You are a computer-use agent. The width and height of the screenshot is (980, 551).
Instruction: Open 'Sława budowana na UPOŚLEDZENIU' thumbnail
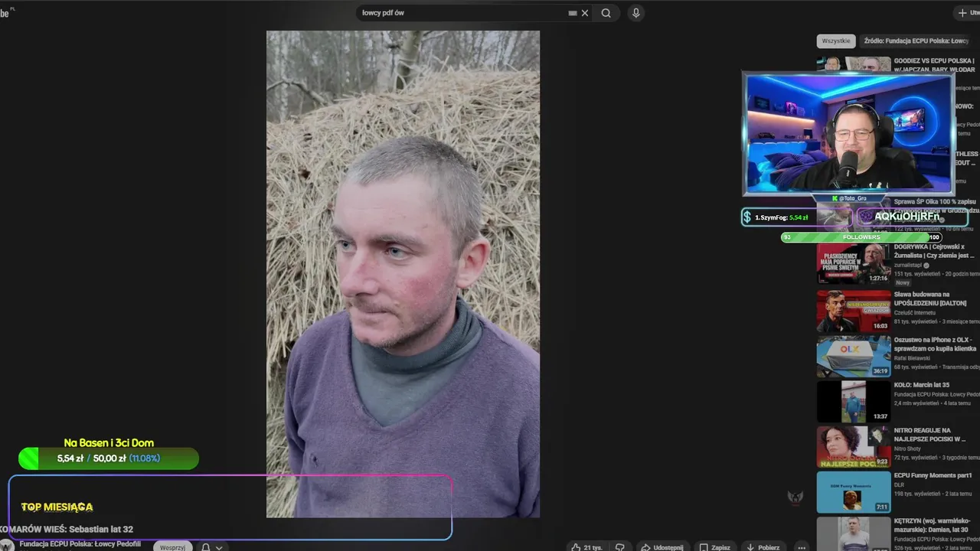point(854,311)
